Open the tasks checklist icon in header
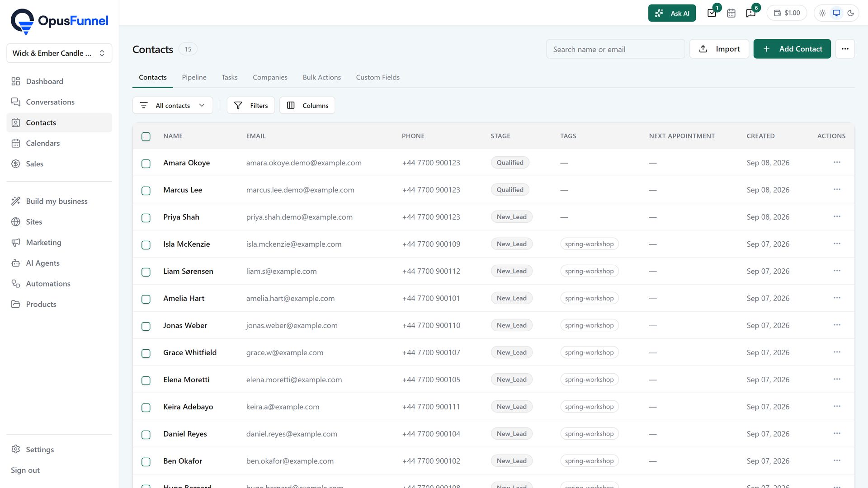868x488 pixels. [712, 13]
